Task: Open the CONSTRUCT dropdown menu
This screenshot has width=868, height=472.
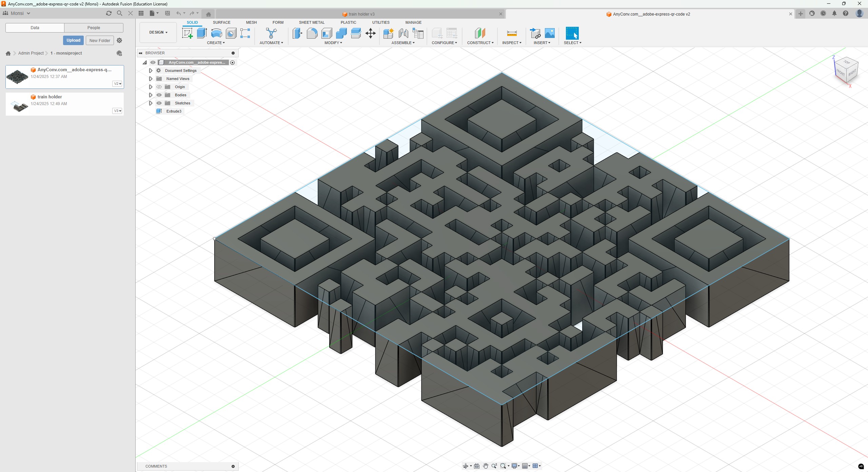Action: [x=480, y=43]
